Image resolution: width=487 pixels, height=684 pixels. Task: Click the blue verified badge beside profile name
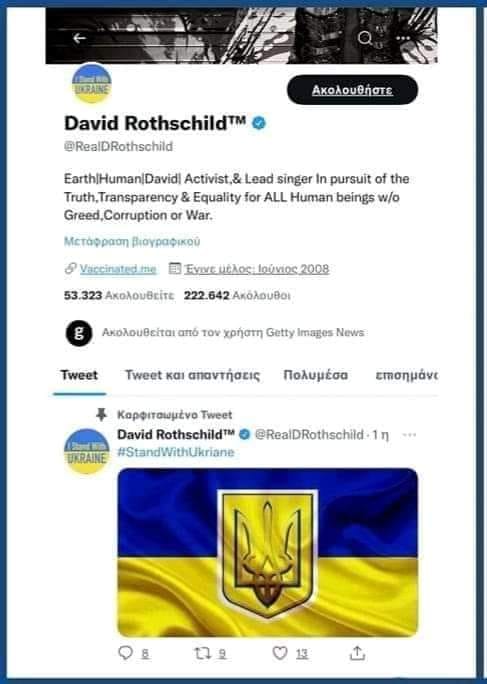pos(259,123)
